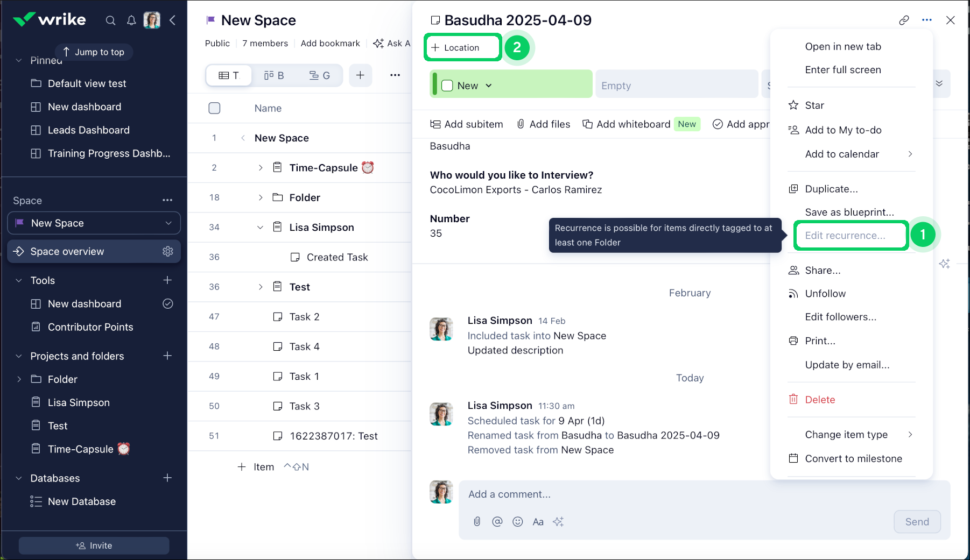Open the notifications bell
970x560 pixels.
[131, 20]
